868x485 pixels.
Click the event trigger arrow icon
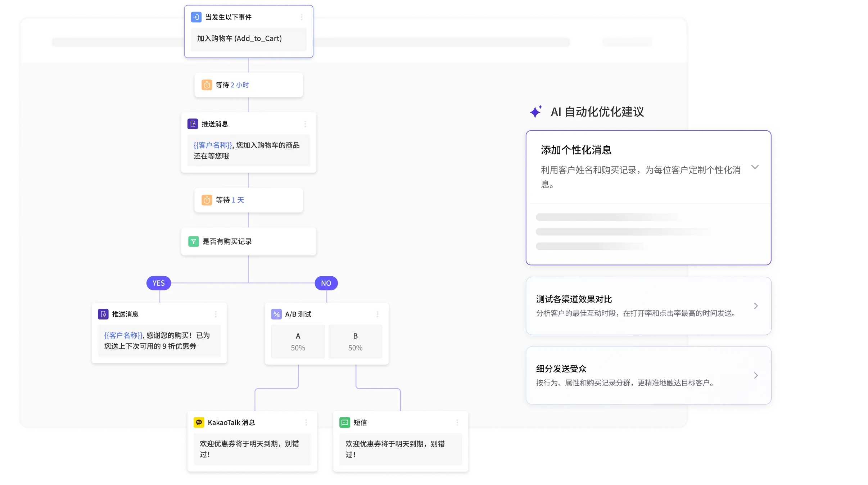pos(196,17)
